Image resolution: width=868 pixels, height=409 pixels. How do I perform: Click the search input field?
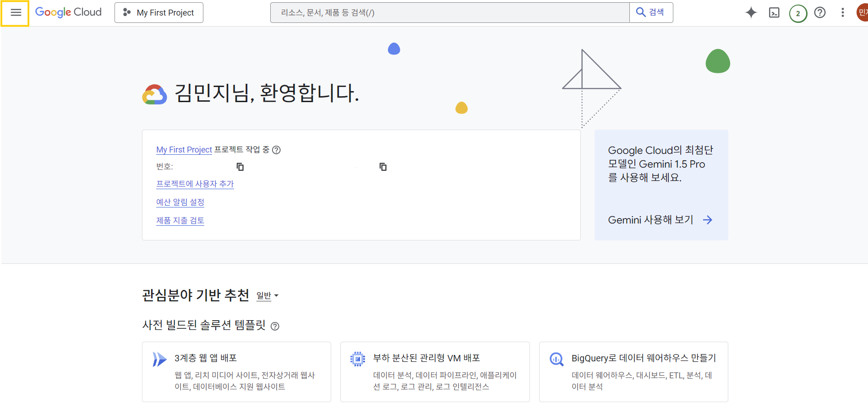coord(450,13)
